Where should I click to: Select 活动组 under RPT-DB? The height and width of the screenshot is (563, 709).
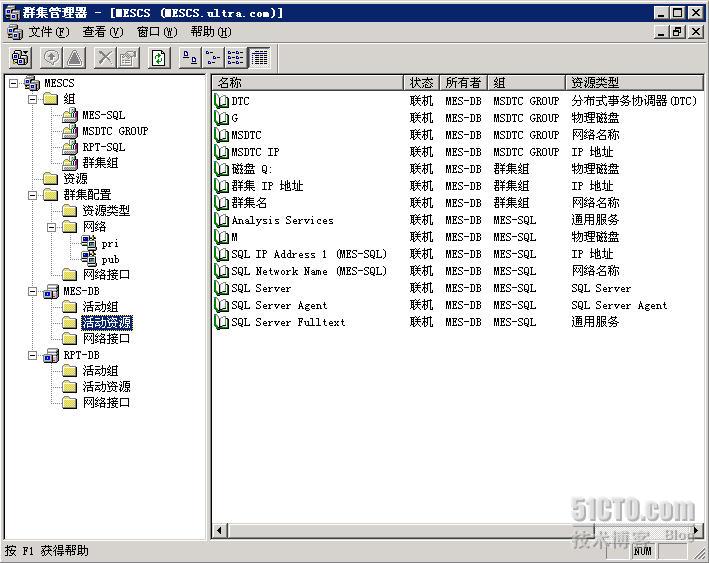pos(100,371)
